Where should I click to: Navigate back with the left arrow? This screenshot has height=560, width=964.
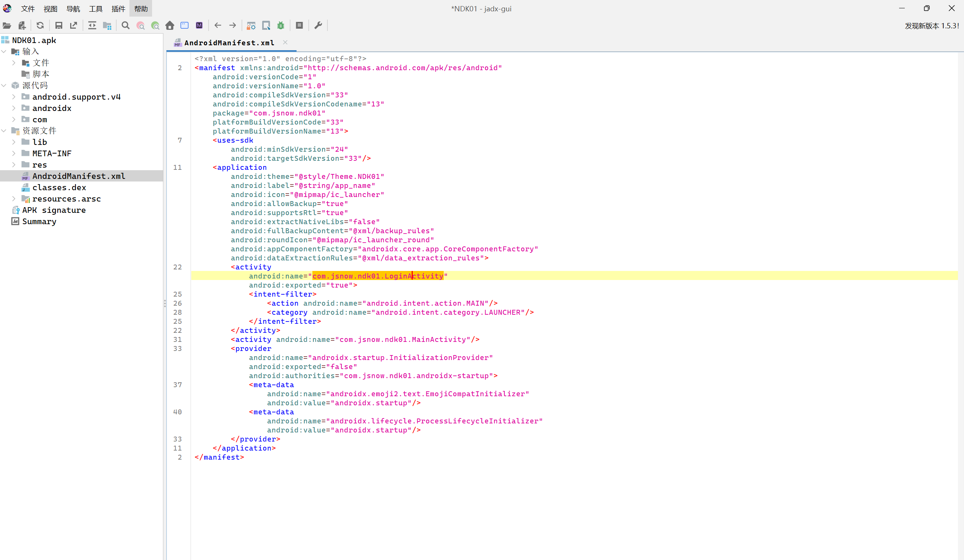pos(218,26)
